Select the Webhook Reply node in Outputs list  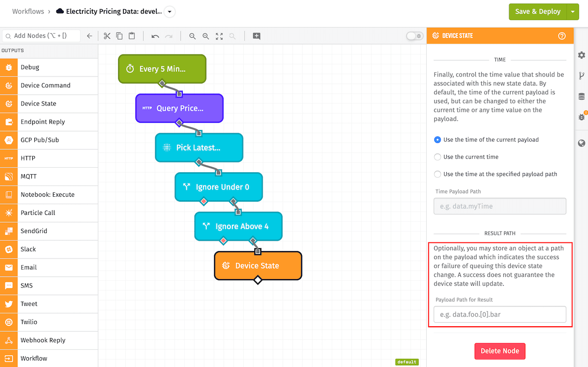43,340
